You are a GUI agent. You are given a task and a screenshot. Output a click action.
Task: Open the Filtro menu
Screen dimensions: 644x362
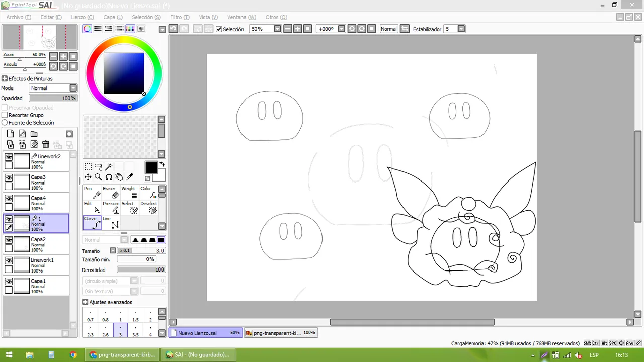(180, 17)
